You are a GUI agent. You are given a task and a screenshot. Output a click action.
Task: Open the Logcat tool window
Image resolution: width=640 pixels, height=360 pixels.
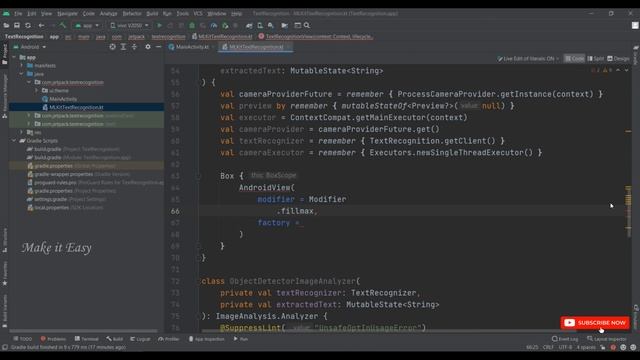[x=140, y=339]
